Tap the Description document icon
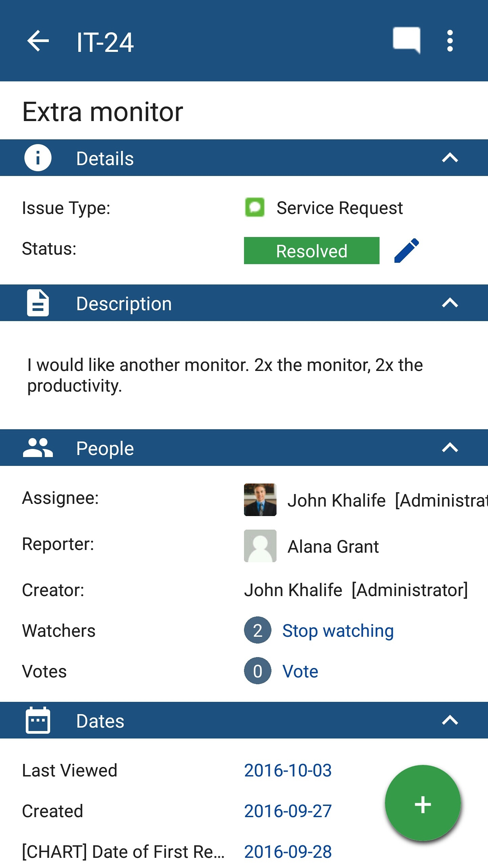Screen dimensions: 488x868 tap(38, 303)
